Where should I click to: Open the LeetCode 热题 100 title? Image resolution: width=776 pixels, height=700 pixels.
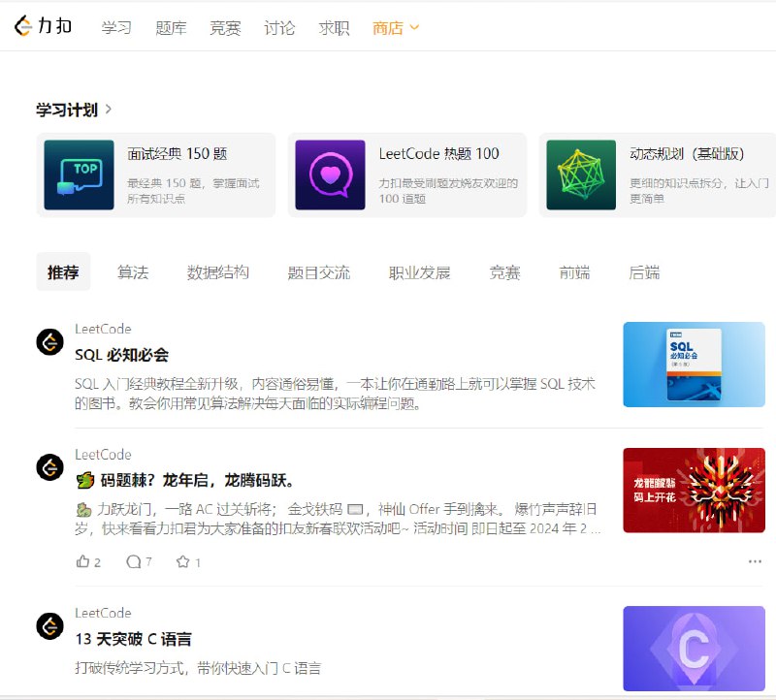point(439,154)
